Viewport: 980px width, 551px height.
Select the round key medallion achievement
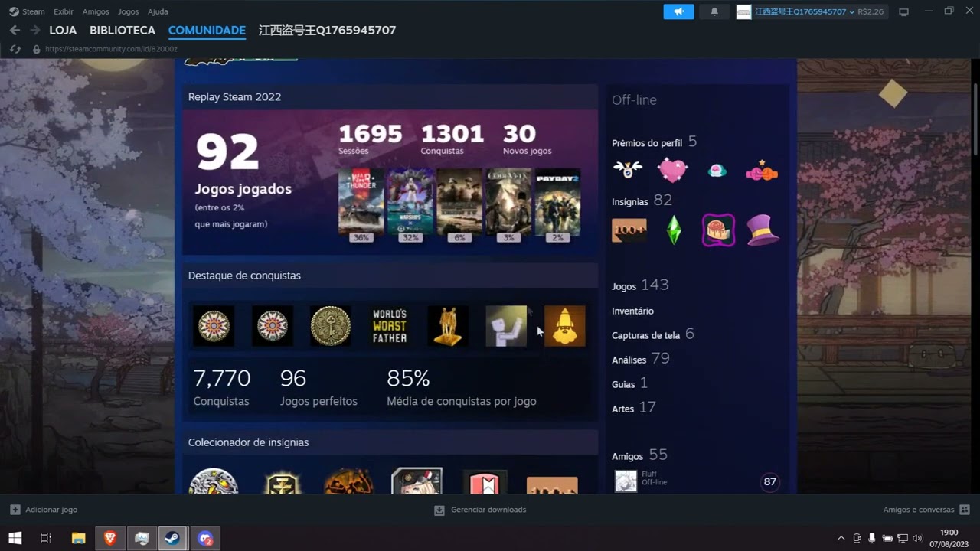pos(331,326)
